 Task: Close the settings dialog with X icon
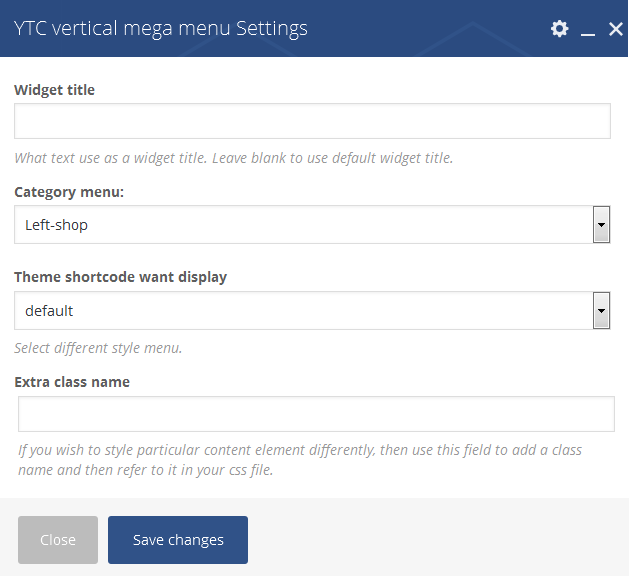(616, 29)
